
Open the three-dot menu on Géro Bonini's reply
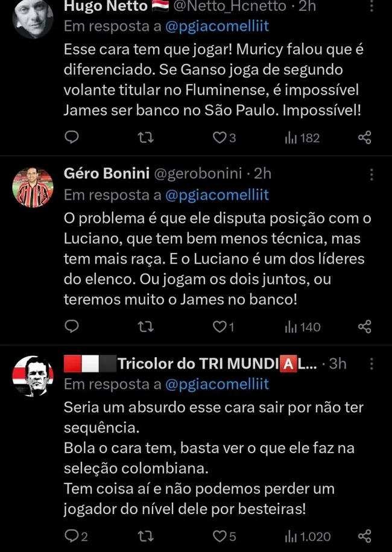pos(371,175)
